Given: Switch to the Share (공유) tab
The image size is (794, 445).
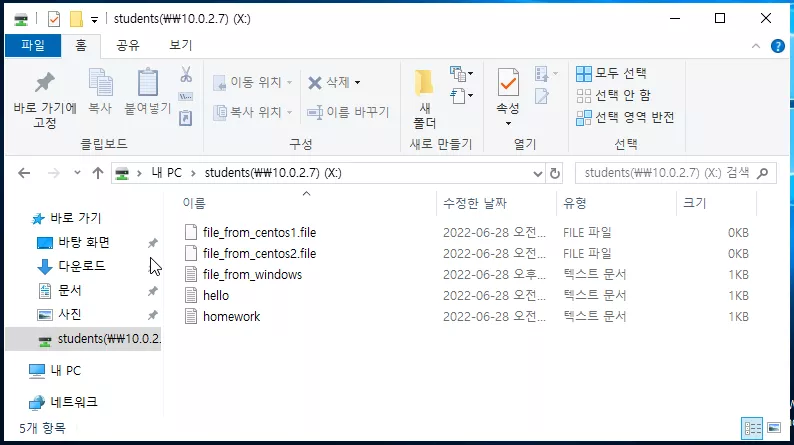Looking at the screenshot, I should (128, 46).
